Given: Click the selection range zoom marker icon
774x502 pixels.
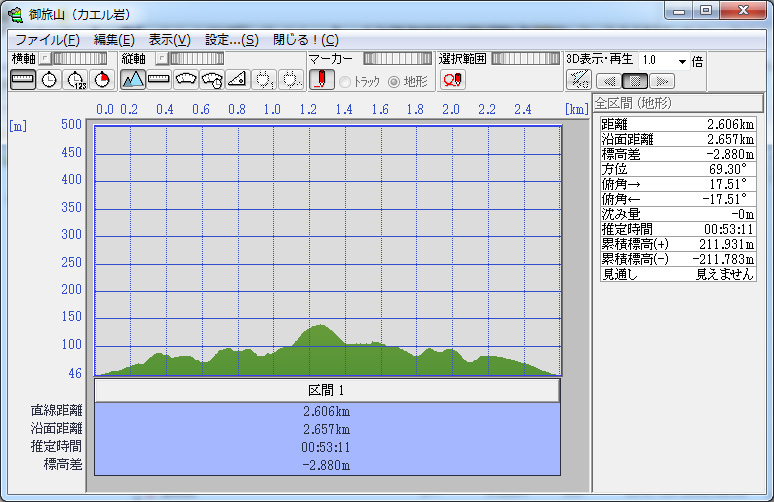Looking at the screenshot, I should [x=453, y=80].
